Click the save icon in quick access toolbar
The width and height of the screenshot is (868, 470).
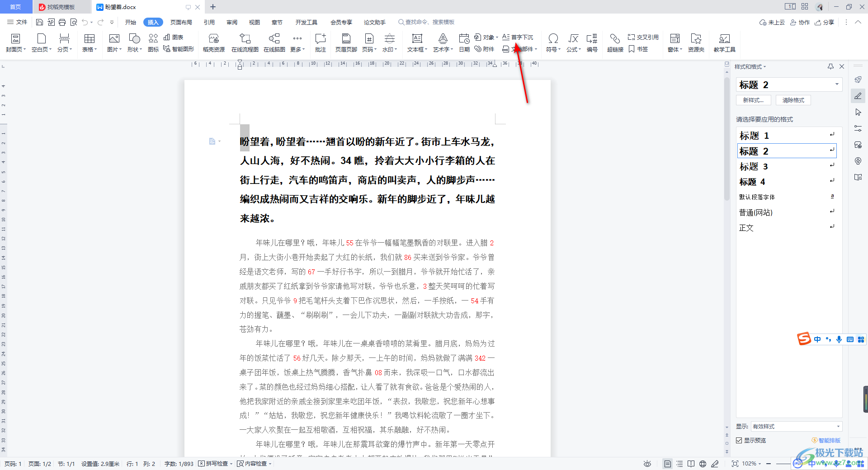[40, 22]
